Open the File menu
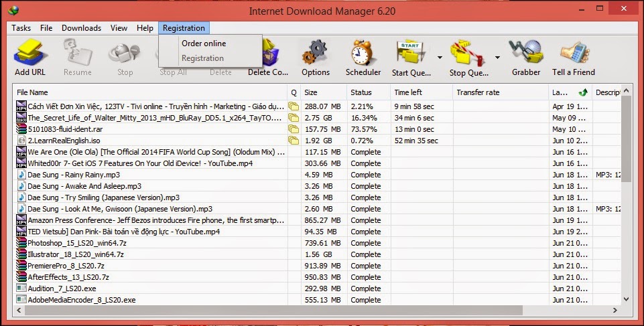 [x=46, y=28]
